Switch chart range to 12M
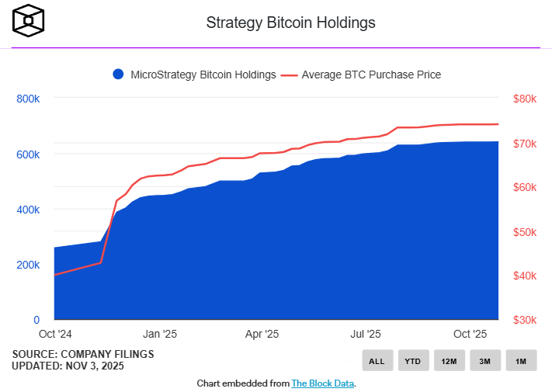Screen dimensions: 552x392 click(449, 361)
